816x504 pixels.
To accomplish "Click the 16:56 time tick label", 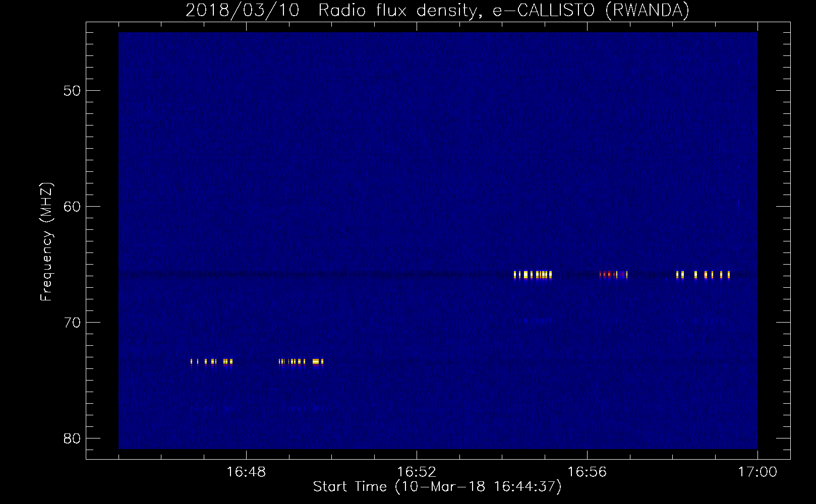I will coord(587,472).
